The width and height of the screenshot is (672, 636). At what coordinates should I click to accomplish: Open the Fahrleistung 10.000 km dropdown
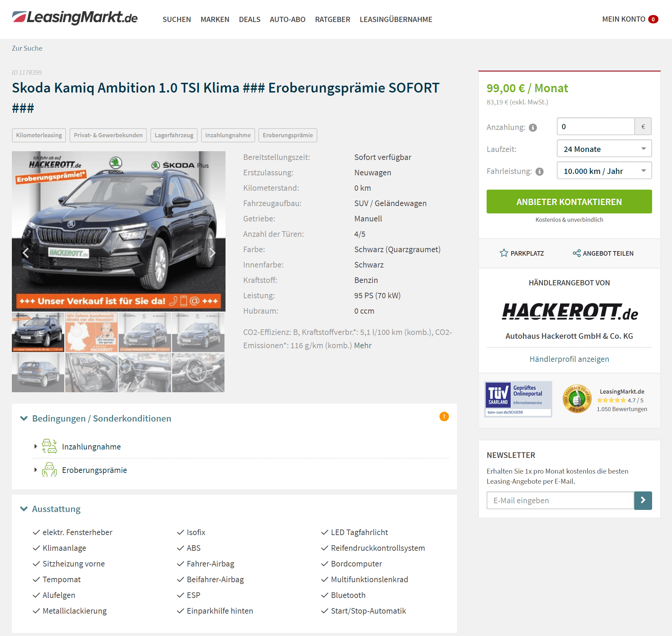coord(604,171)
